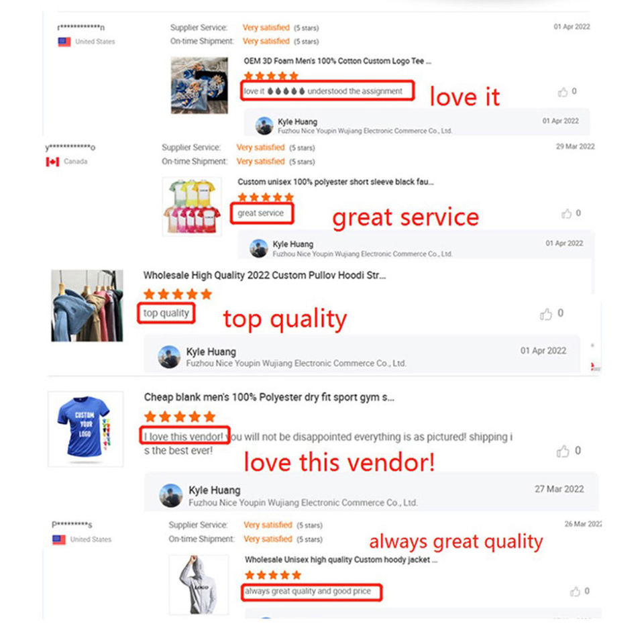Open Wholesale High Quality 2022 Pullov Hoodi link
This screenshot has width=644, height=644.
pyautogui.click(x=264, y=276)
